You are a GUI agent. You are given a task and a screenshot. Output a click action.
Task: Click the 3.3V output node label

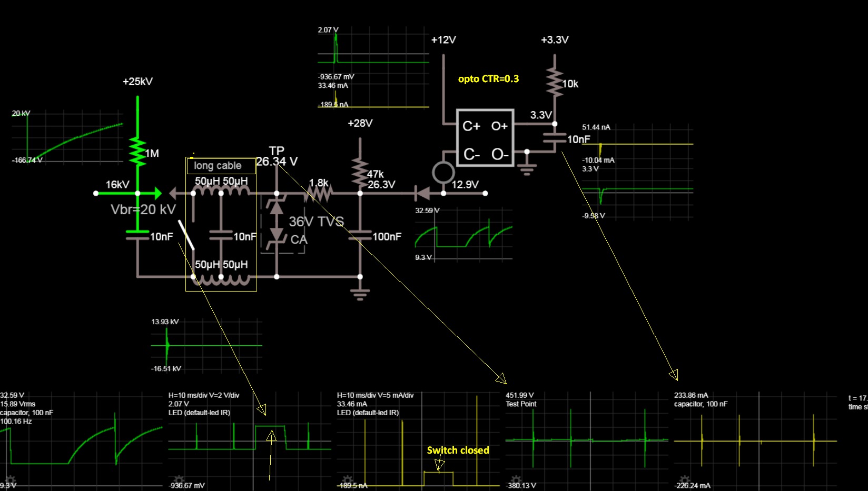click(x=541, y=115)
